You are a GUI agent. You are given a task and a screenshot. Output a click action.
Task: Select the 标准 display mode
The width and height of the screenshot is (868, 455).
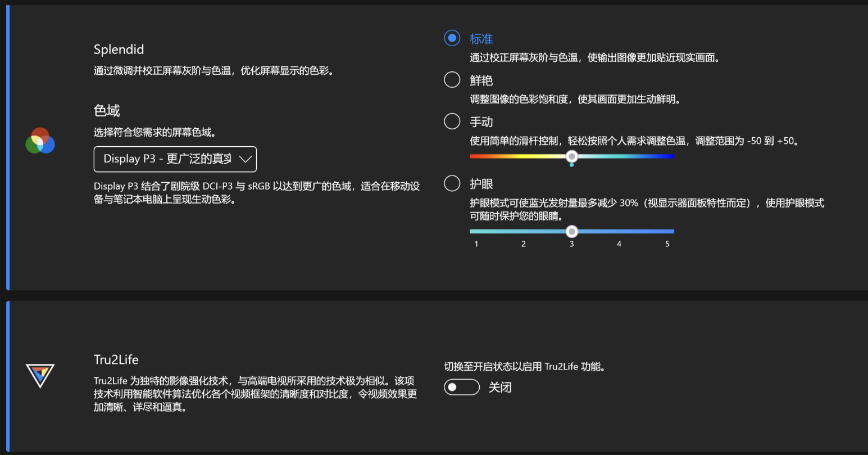coord(452,38)
